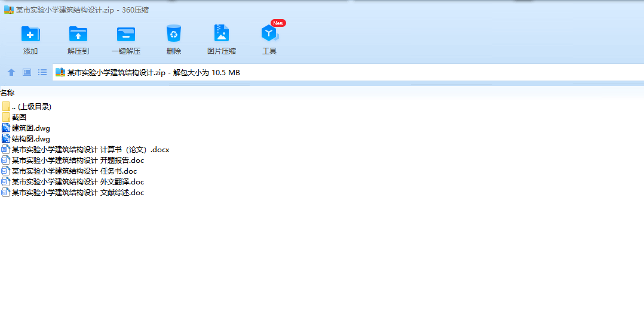Switch to icon thumbnail view mode

27,72
